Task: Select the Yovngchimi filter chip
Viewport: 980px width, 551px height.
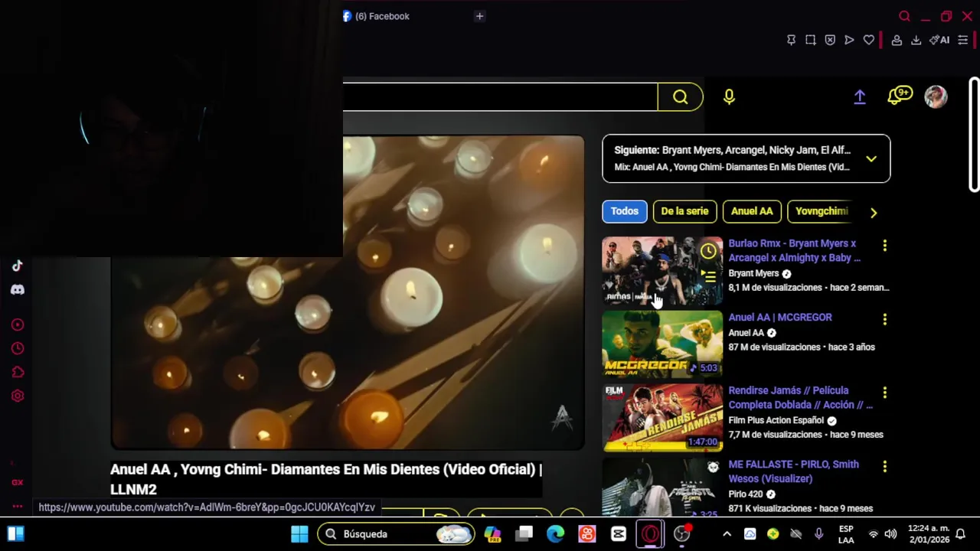Action: click(822, 211)
